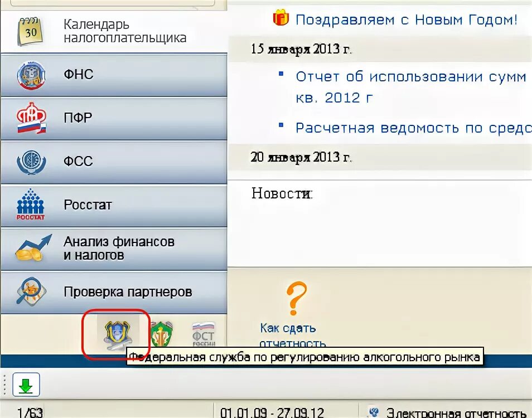Image resolution: width=532 pixels, height=418 pixels.
Task: Open Поздравляем с Новым Годом link
Action: point(406,20)
